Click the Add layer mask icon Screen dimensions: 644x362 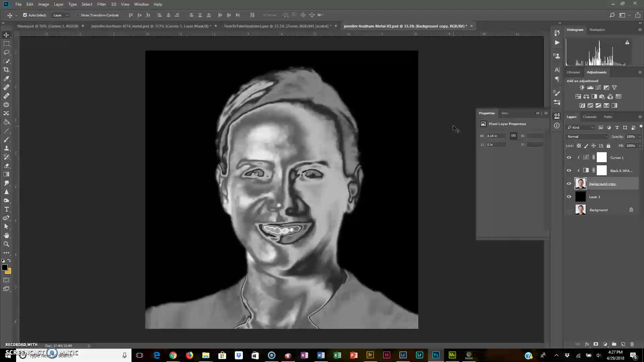tap(596, 344)
